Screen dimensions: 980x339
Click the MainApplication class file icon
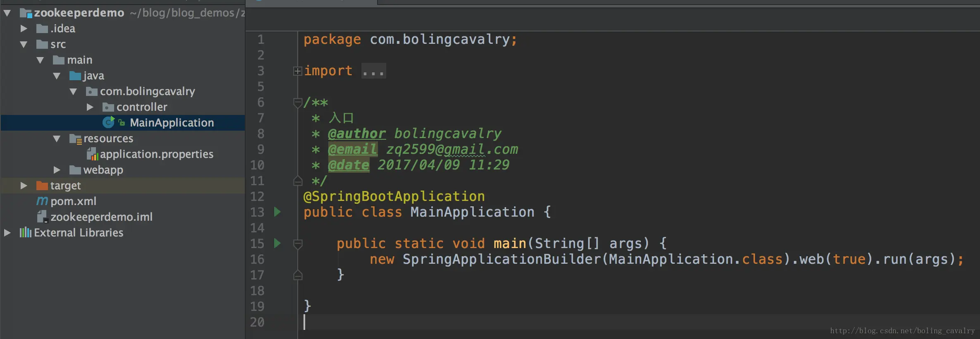pos(108,122)
